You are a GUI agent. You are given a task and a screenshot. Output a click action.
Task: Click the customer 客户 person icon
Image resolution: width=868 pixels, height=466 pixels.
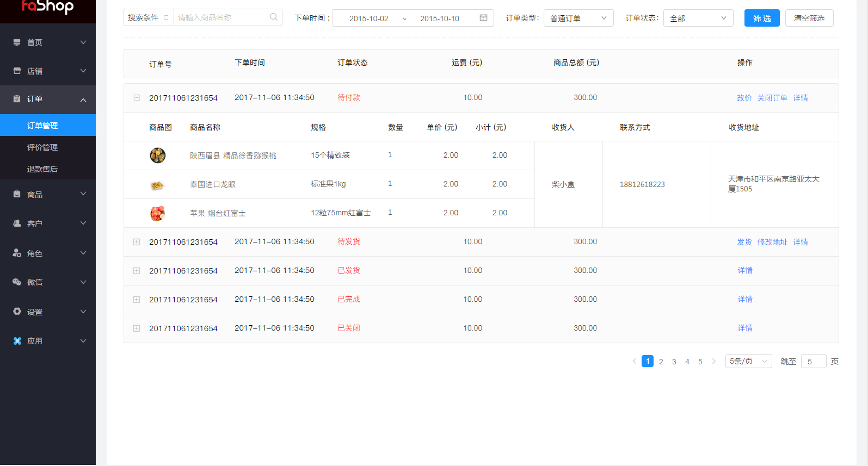[x=17, y=223]
